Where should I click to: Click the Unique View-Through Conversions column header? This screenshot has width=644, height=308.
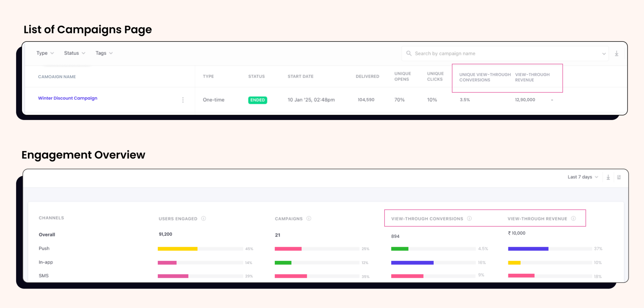[485, 77]
